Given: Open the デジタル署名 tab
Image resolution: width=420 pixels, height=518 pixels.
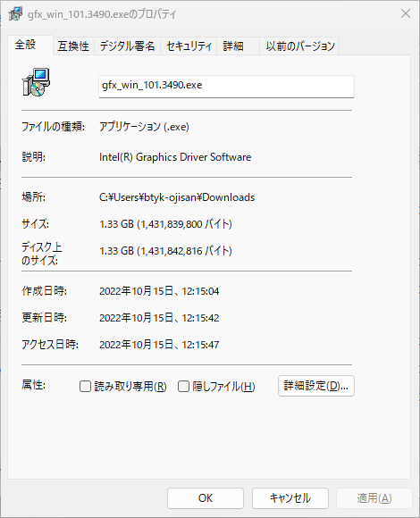Looking at the screenshot, I should tap(127, 46).
